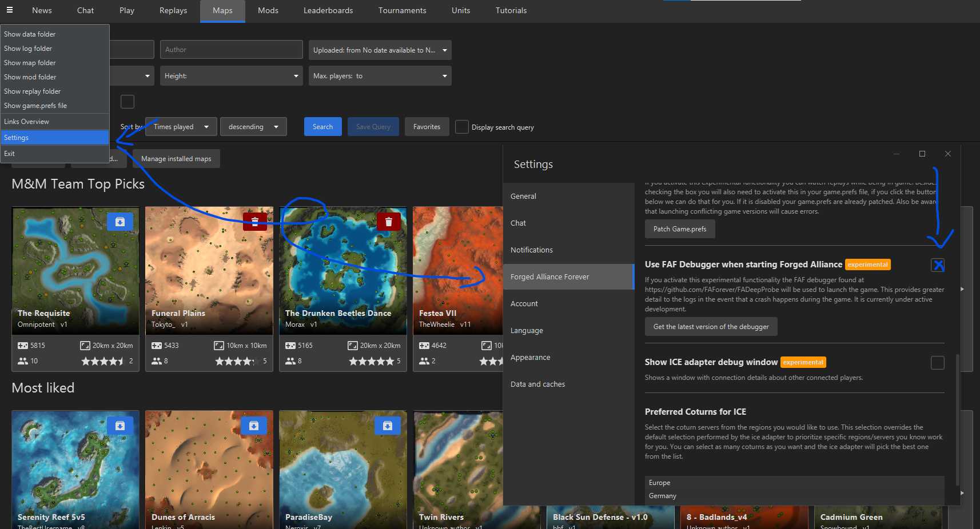Screen dimensions: 980x529
Task: Download Serenity Reef 5v5 map icon
Action: tap(120, 426)
